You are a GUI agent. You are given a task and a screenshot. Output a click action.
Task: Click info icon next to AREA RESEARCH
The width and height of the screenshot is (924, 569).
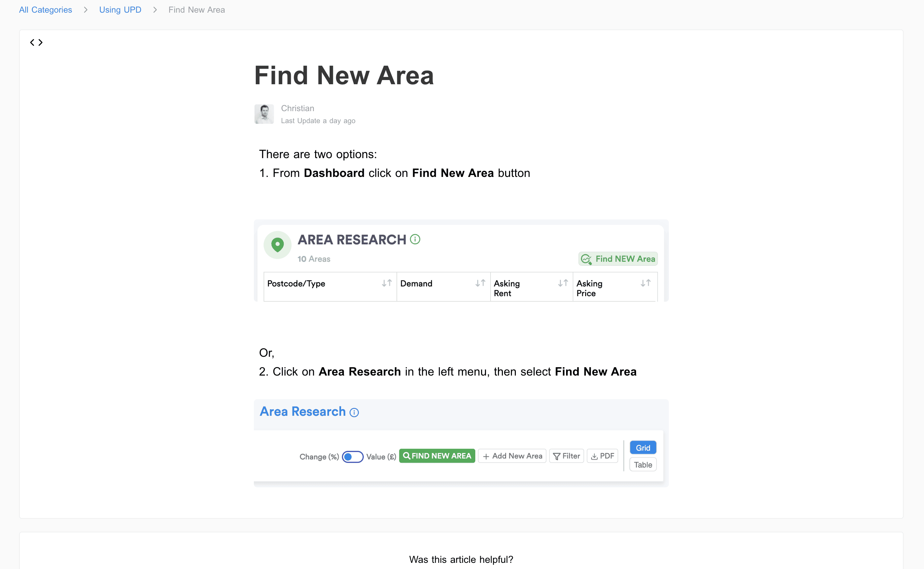pyautogui.click(x=415, y=239)
